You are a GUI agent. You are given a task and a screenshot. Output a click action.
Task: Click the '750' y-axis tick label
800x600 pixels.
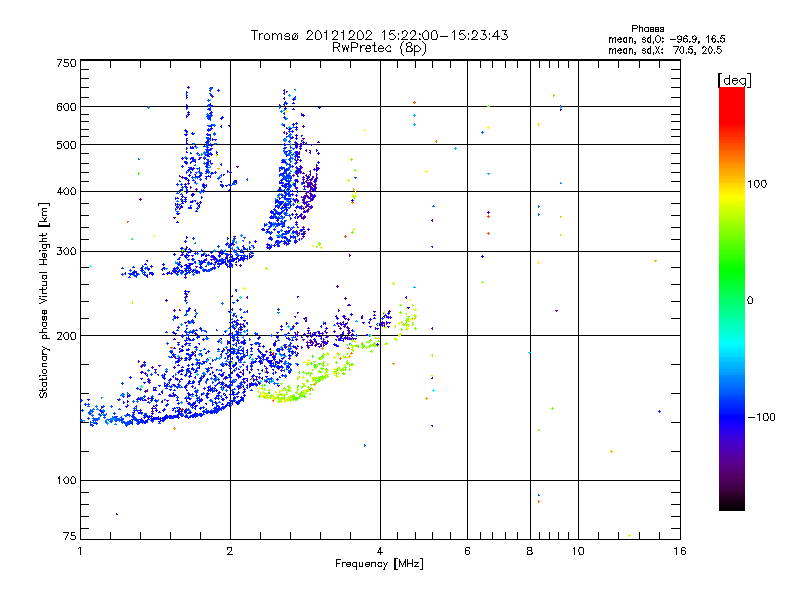point(66,63)
